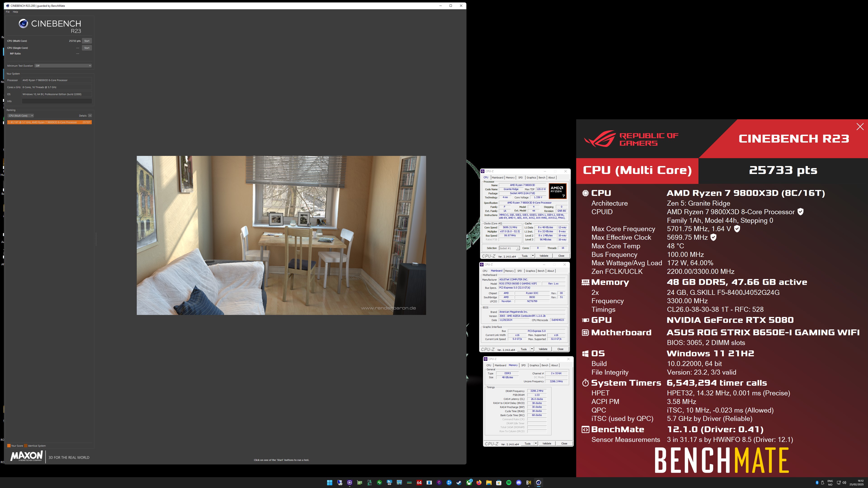Open Graphics tab in middle CPU-Z Mainboard window
This screenshot has width=868, height=488.
[x=530, y=271]
